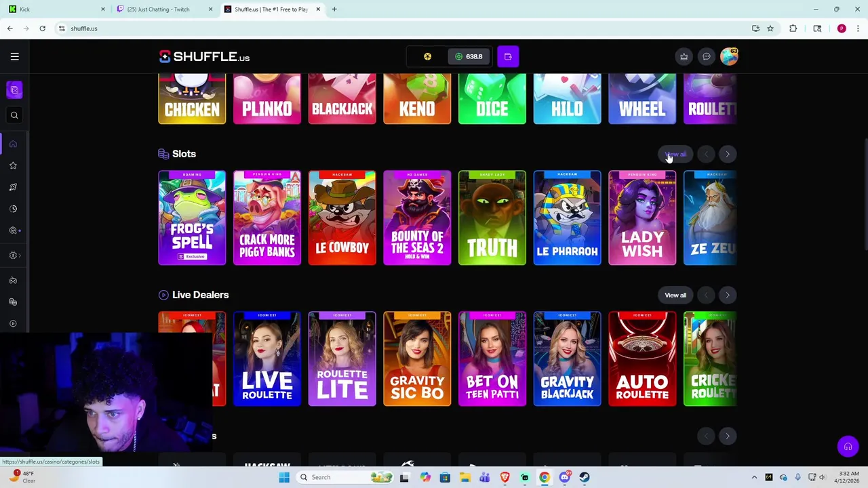Click View all for Live Dealers

tap(675, 295)
